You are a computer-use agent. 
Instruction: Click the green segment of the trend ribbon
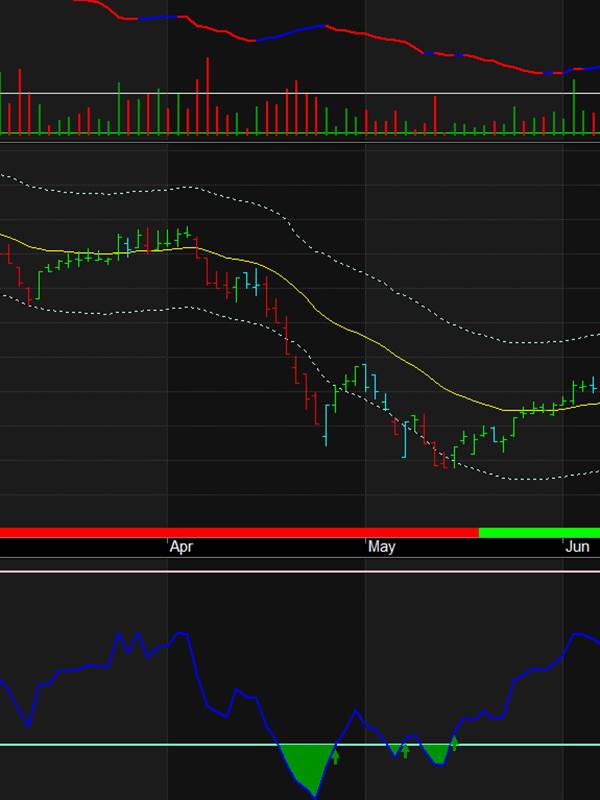click(x=539, y=533)
